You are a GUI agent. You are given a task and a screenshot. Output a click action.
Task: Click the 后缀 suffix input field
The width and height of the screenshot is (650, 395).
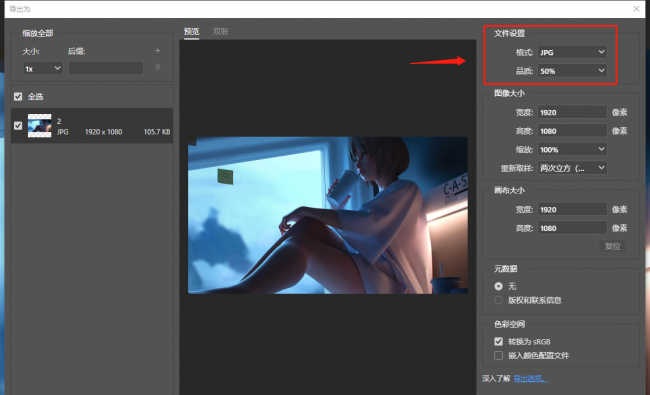click(x=106, y=68)
